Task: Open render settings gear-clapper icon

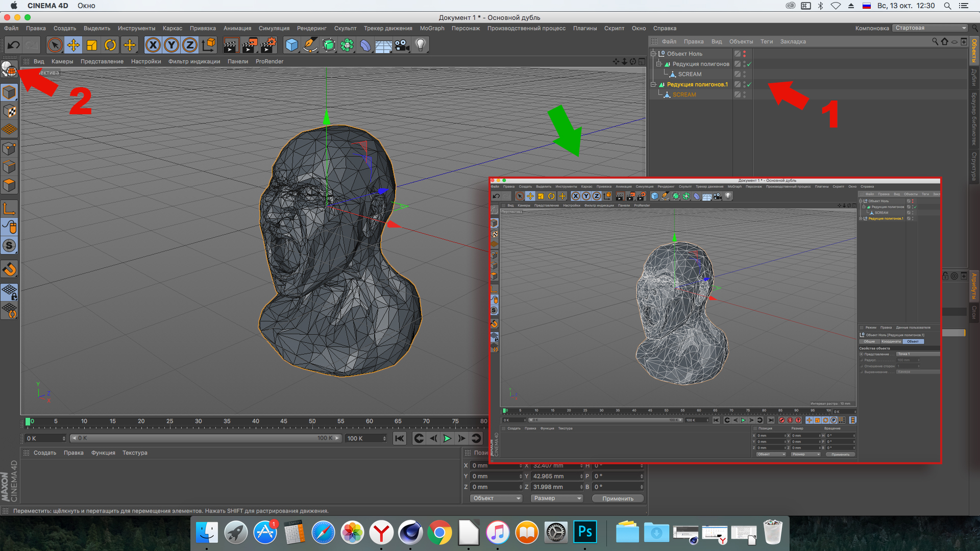Action: pos(268,45)
